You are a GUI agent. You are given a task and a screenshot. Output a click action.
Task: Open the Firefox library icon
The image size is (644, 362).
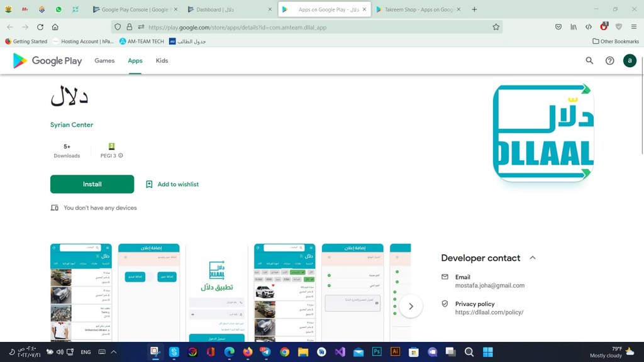pyautogui.click(x=574, y=27)
